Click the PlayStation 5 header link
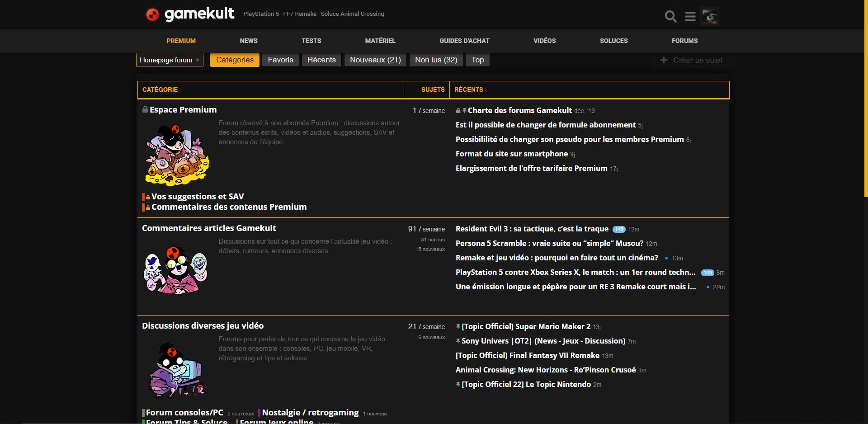 coord(261,14)
